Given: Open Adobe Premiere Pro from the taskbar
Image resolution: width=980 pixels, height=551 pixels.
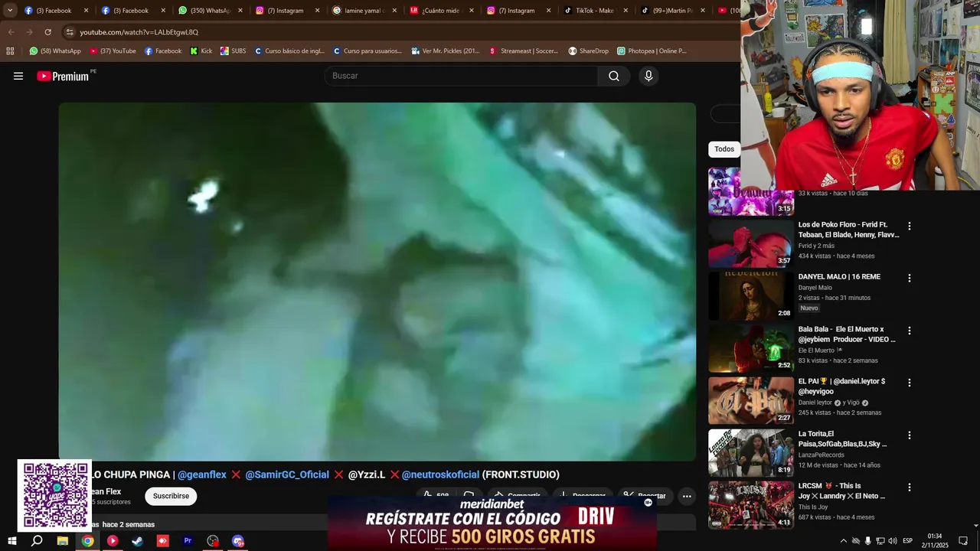Looking at the screenshot, I should 188,541.
